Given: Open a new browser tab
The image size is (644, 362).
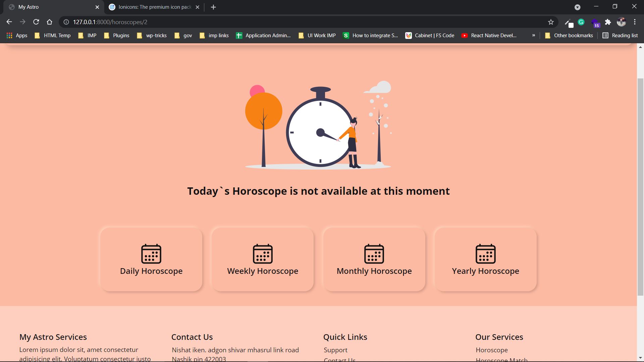Looking at the screenshot, I should [x=213, y=7].
